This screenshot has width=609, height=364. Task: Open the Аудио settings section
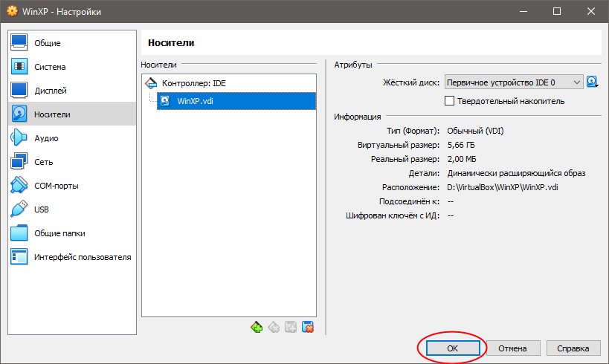(x=72, y=137)
